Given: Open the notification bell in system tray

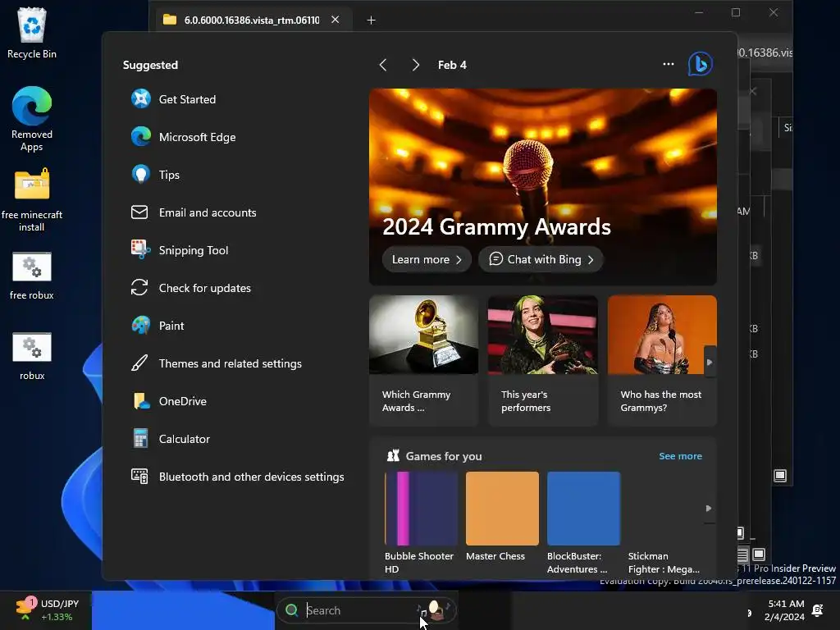Looking at the screenshot, I should (x=818, y=610).
